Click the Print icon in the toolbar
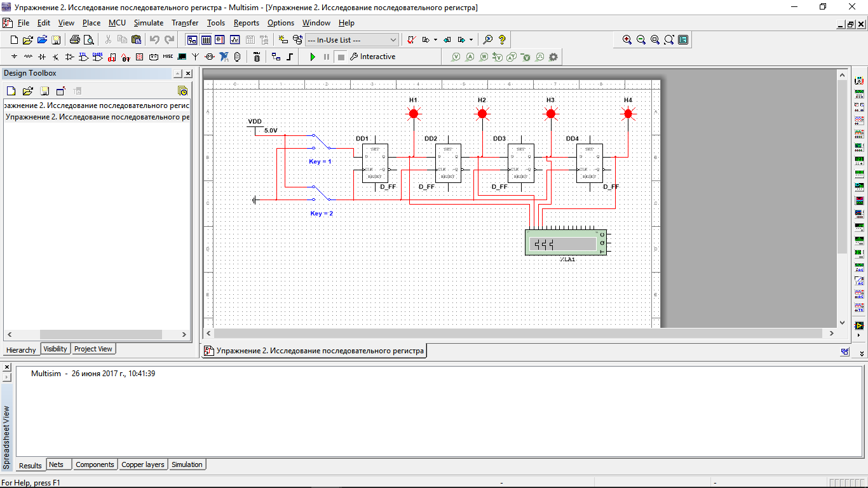868x488 pixels. tap(74, 39)
